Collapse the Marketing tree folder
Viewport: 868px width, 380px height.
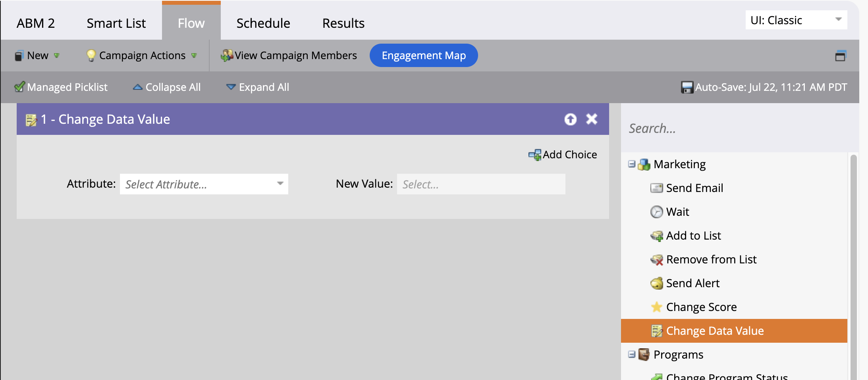pos(632,164)
